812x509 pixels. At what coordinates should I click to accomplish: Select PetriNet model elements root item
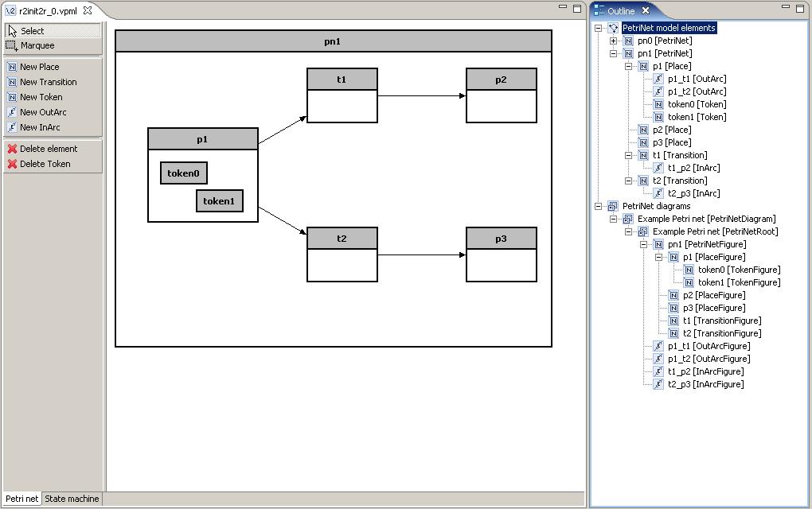click(x=669, y=28)
